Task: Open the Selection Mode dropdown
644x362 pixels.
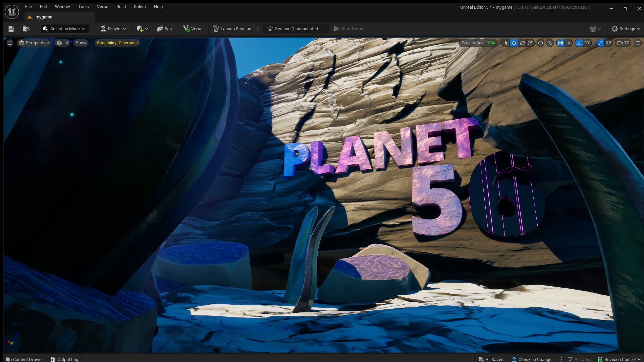Action: [64, 29]
